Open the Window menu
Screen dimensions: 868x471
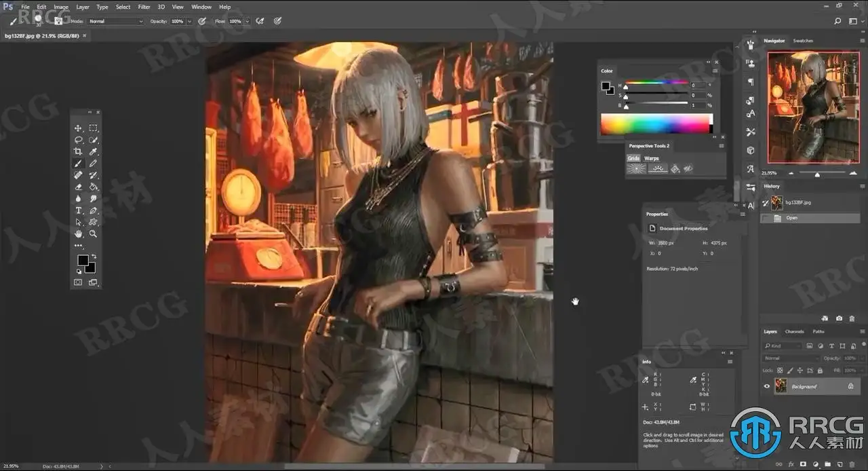[201, 7]
